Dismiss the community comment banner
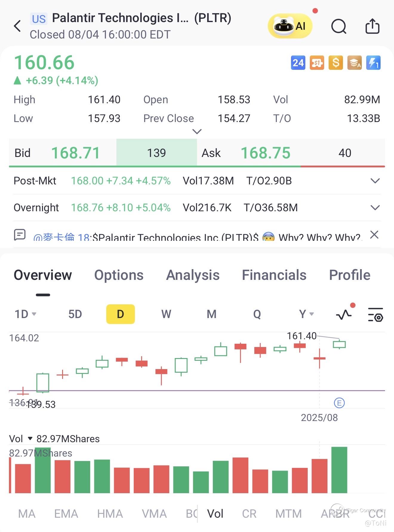 click(x=374, y=235)
